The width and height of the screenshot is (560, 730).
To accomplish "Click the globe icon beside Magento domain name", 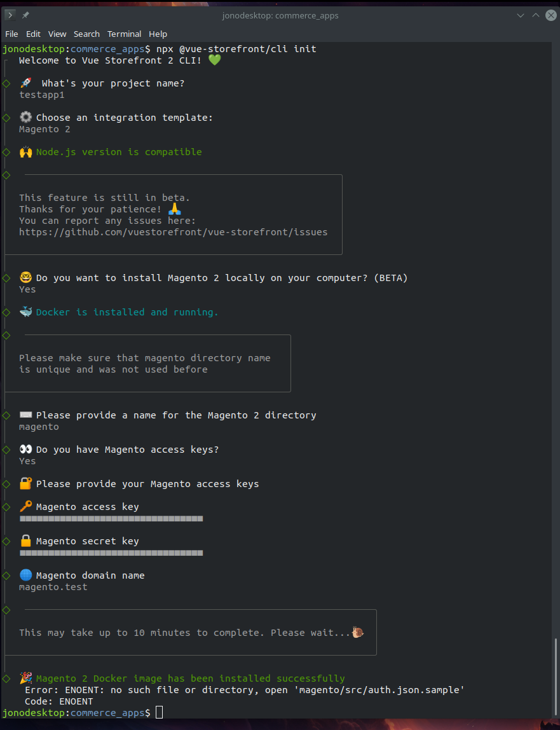I will tap(25, 575).
